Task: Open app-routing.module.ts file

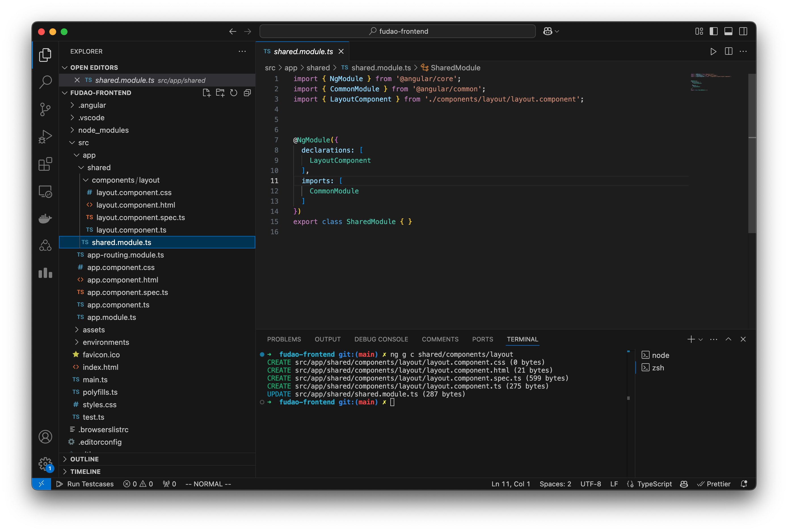Action: pos(125,255)
